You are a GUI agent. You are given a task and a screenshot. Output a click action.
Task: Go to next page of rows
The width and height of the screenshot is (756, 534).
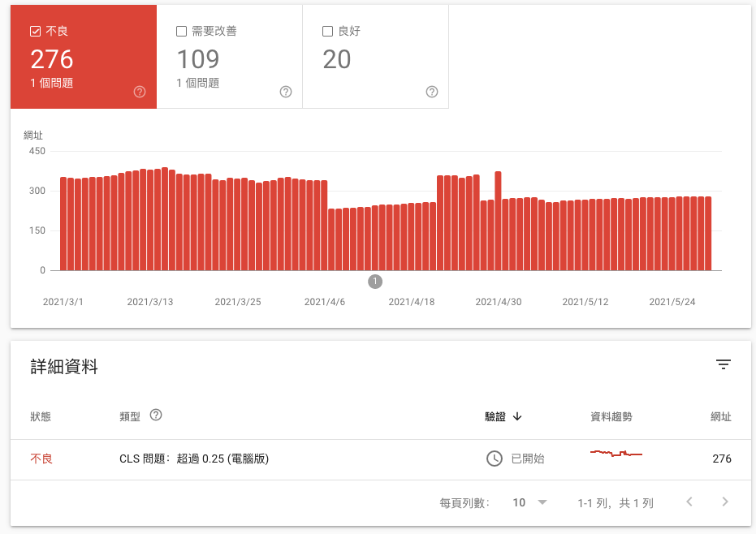point(725,502)
